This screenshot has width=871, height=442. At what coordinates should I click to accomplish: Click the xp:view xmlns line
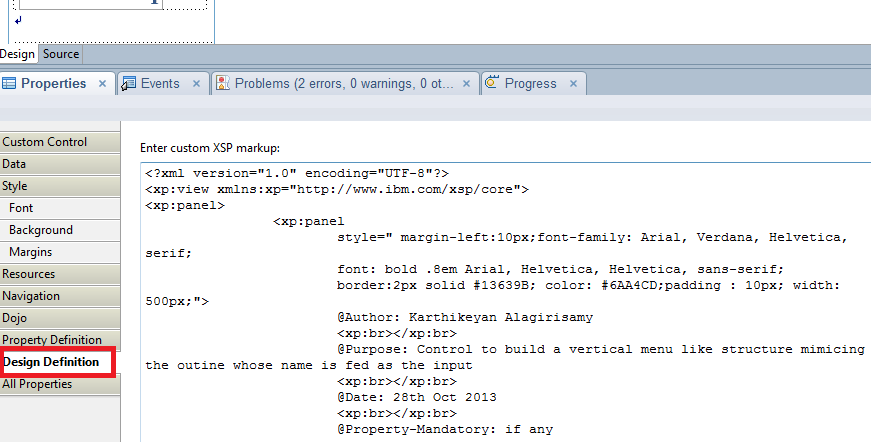click(337, 189)
